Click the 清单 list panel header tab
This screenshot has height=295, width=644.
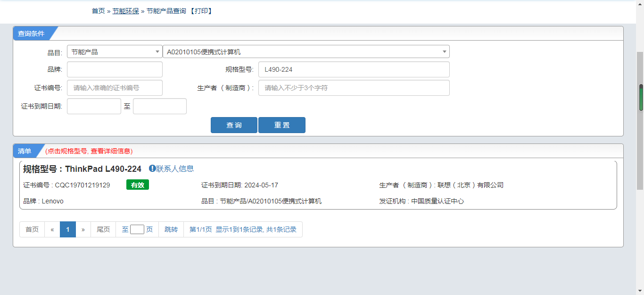pos(25,151)
